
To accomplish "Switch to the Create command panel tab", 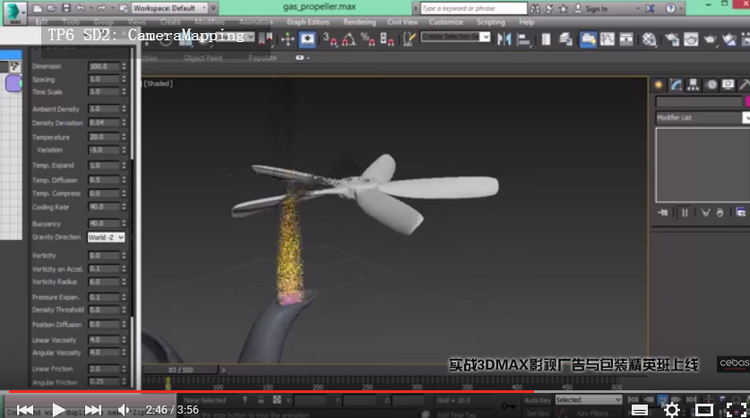I will tap(659, 85).
